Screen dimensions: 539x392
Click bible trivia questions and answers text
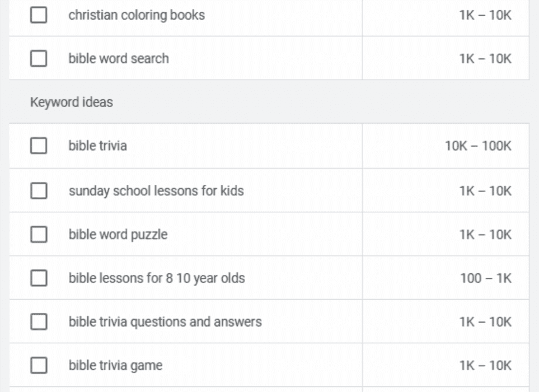[x=165, y=322]
